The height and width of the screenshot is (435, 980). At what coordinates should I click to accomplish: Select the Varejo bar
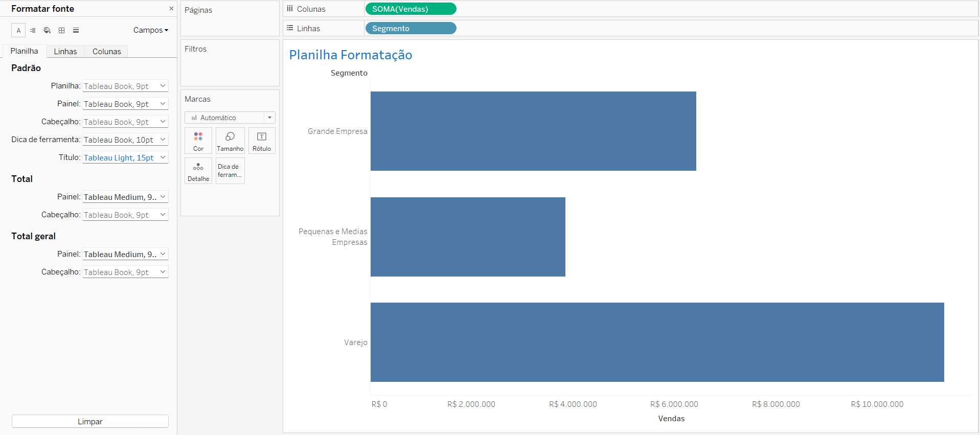(657, 342)
